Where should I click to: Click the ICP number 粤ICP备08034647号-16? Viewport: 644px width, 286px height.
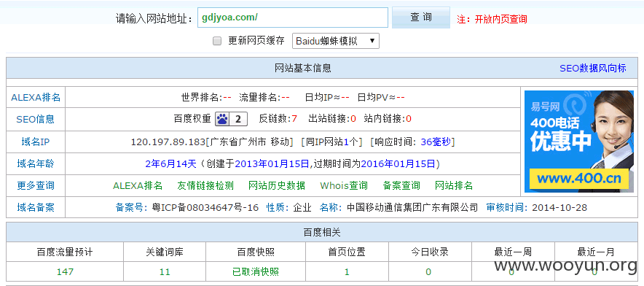(205, 207)
